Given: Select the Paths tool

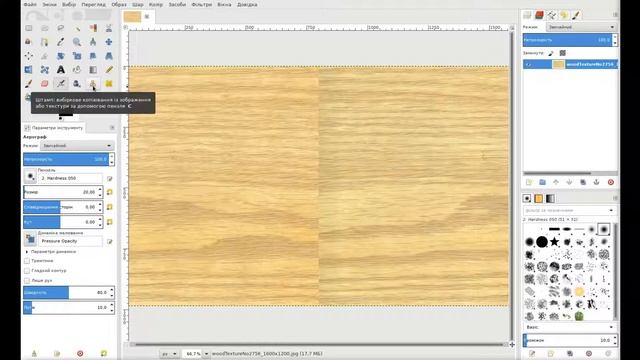Looking at the screenshot, I should pos(44,42).
